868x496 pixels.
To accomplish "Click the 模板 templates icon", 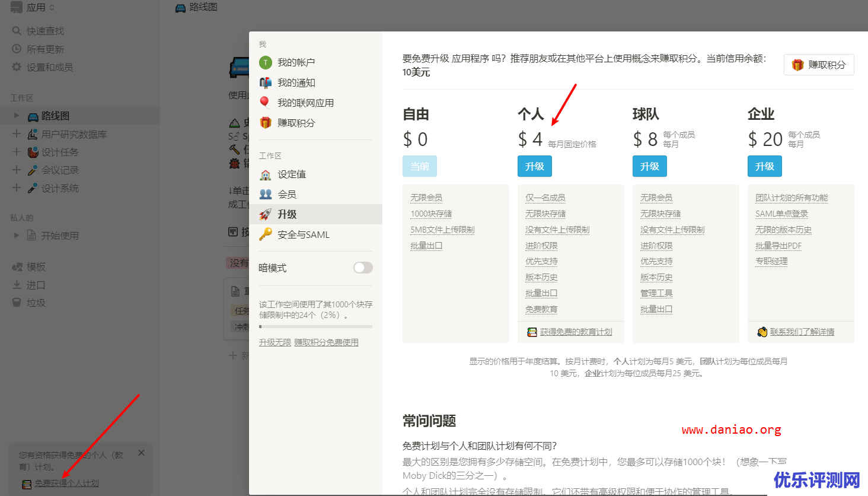I will (x=17, y=267).
